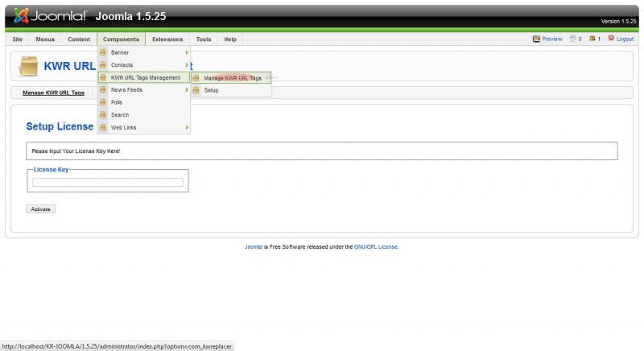Click the logged-in users icon showing 1
The width and height of the screenshot is (644, 351).
(592, 39)
